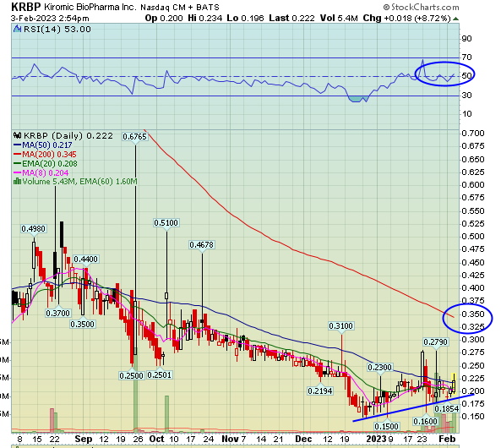Click the KRBP (Daily) 0.222 legend label

(68, 136)
